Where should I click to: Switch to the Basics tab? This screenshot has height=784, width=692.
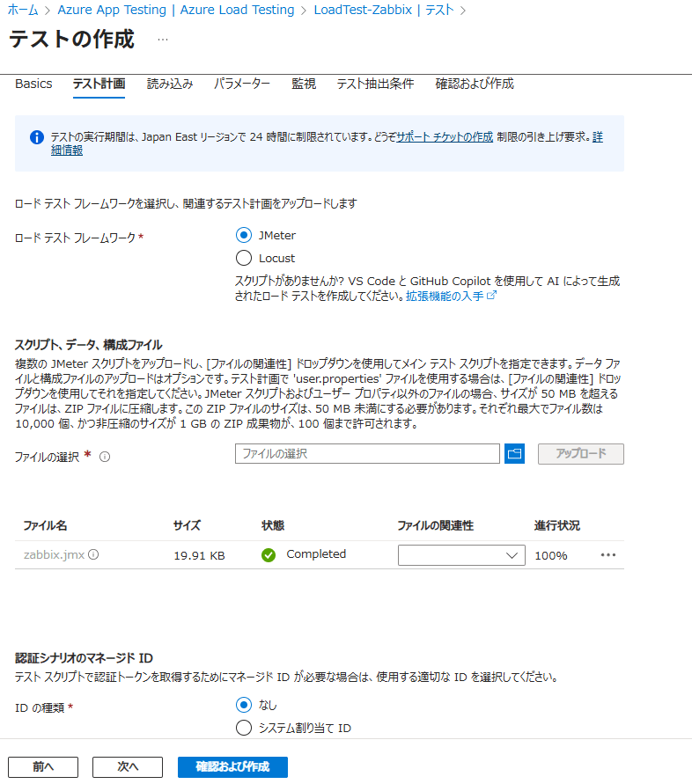click(x=33, y=84)
